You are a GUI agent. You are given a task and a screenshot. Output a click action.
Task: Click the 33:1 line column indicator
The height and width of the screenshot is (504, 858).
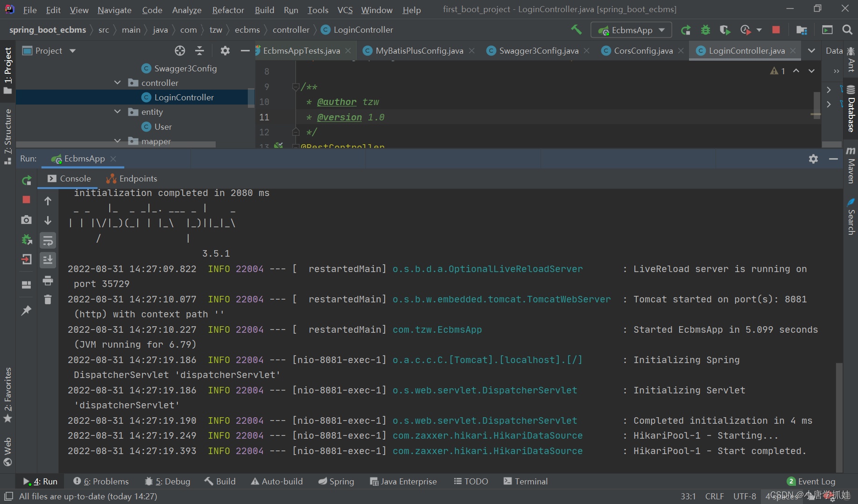(688, 496)
